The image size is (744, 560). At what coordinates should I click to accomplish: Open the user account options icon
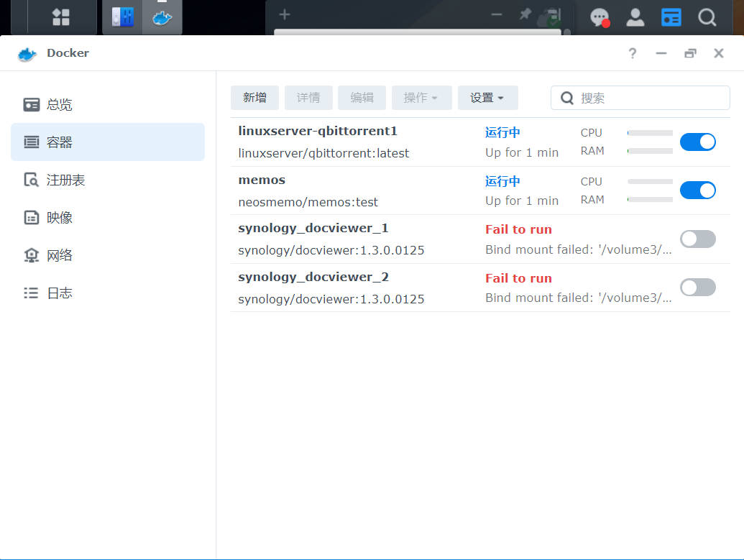[x=635, y=17]
